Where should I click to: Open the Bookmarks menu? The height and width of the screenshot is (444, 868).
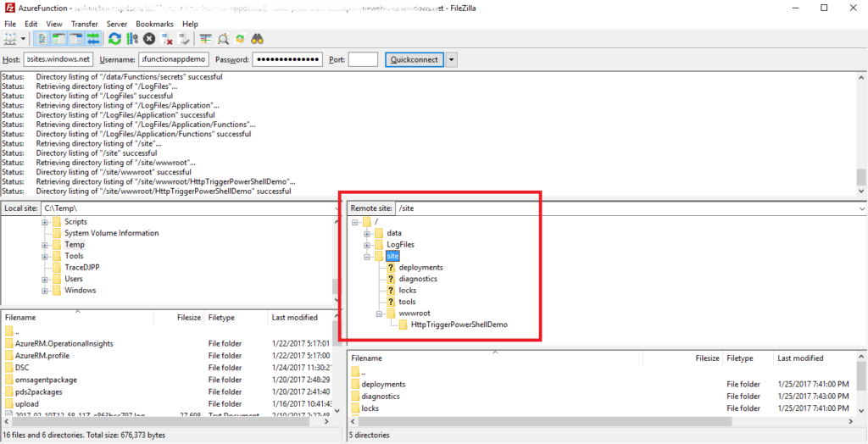pyautogui.click(x=154, y=25)
